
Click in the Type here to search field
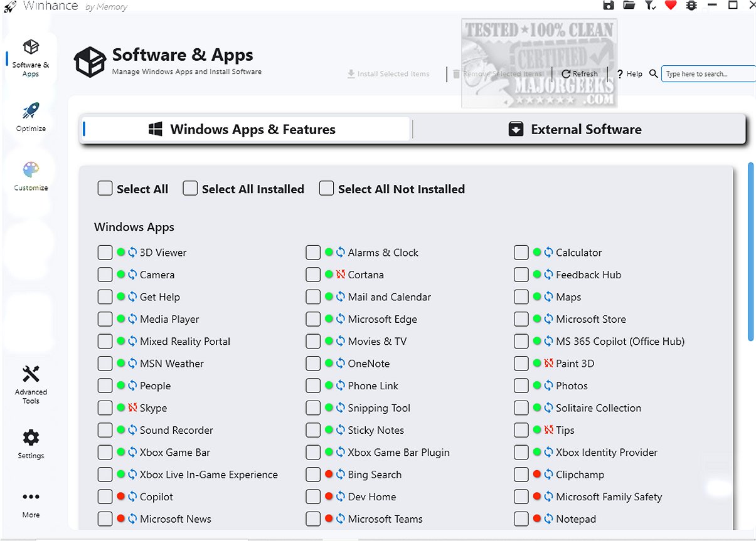point(709,74)
